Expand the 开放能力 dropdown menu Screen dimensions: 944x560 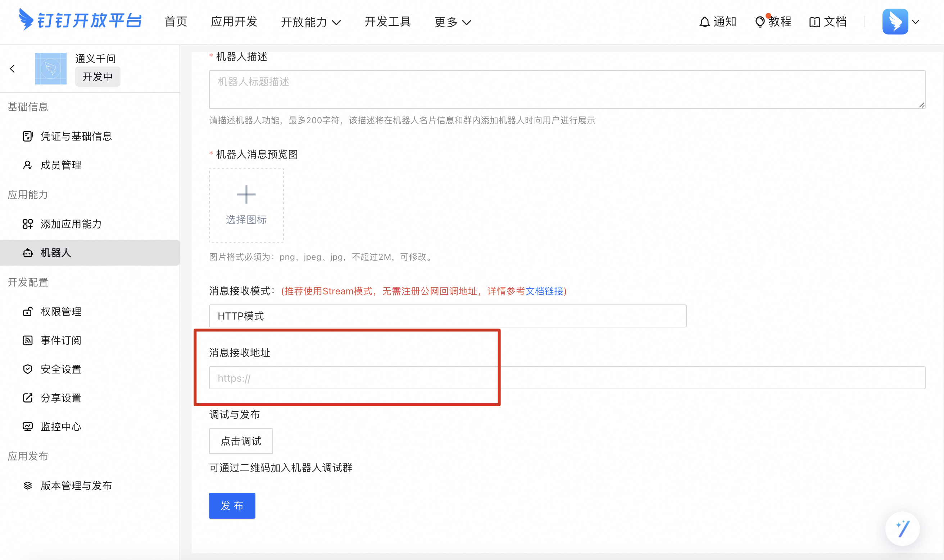[310, 22]
